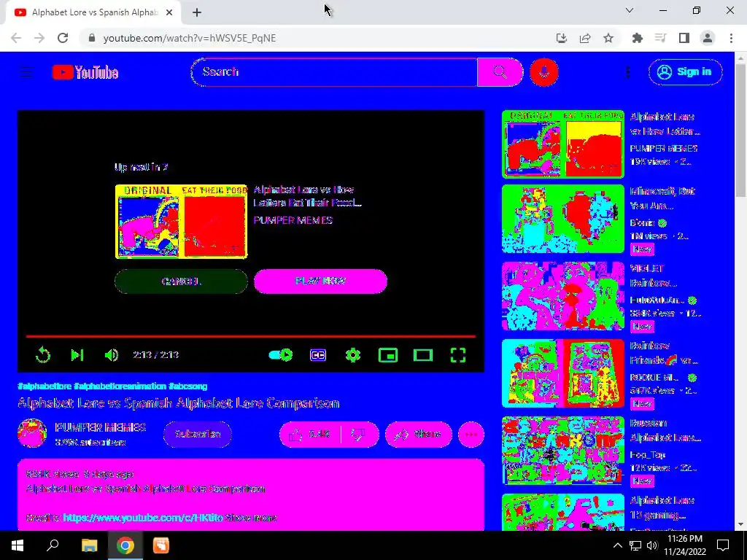This screenshot has width=747, height=560.
Task: Mute the video with speaker icon
Action: (x=112, y=355)
